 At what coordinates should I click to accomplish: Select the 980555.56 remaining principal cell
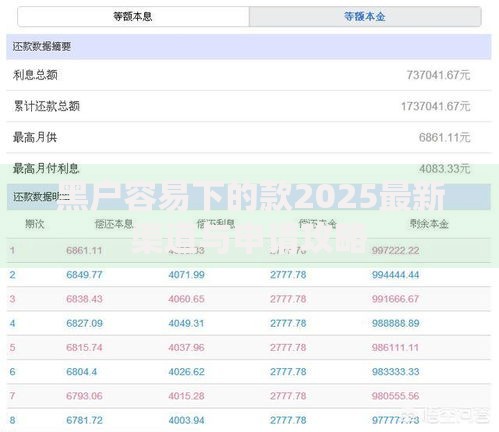[x=395, y=396]
